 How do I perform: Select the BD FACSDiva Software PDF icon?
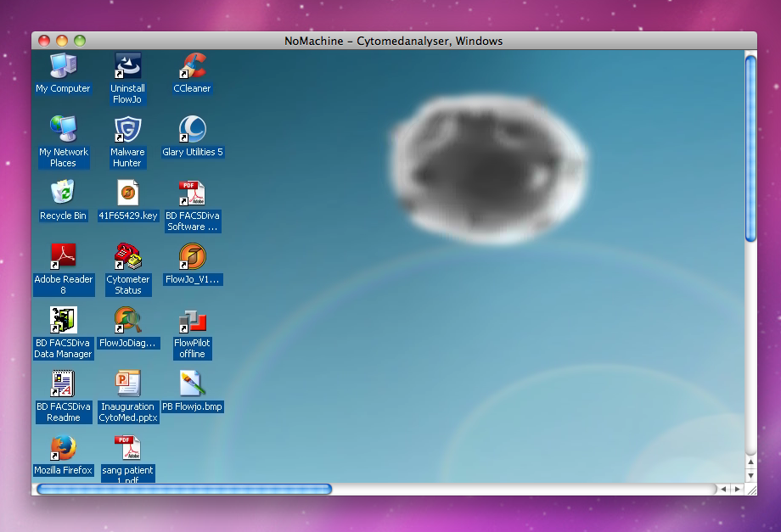point(192,193)
